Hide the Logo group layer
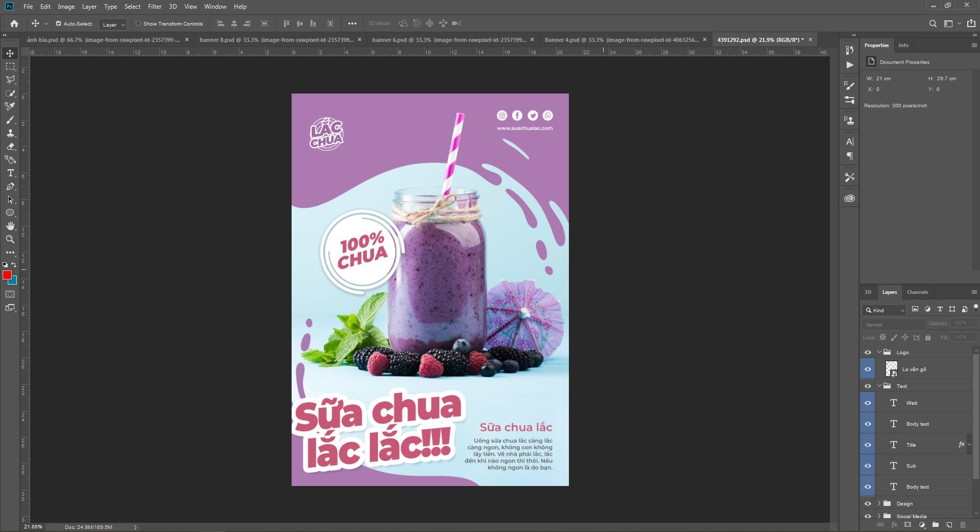980x532 pixels. click(x=868, y=352)
